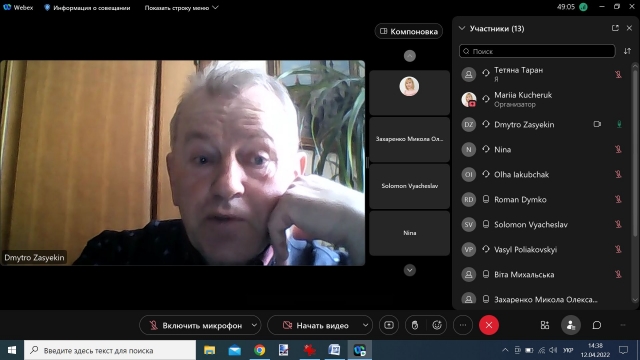
Task: Click the volume icon in system tray
Action: 553,350
